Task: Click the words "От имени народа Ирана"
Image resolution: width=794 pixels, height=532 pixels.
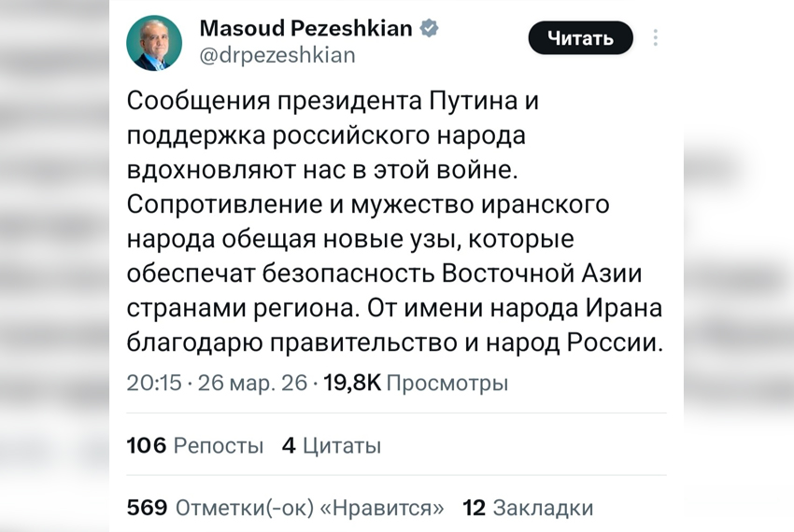Action: click(x=516, y=308)
